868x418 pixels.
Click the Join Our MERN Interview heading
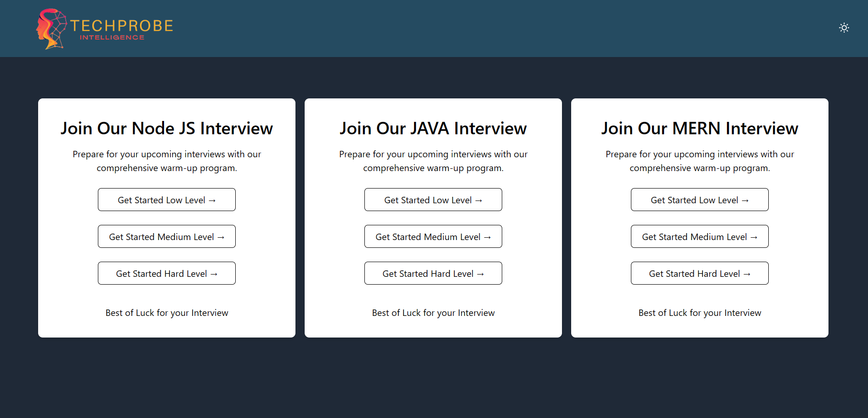pos(699,128)
